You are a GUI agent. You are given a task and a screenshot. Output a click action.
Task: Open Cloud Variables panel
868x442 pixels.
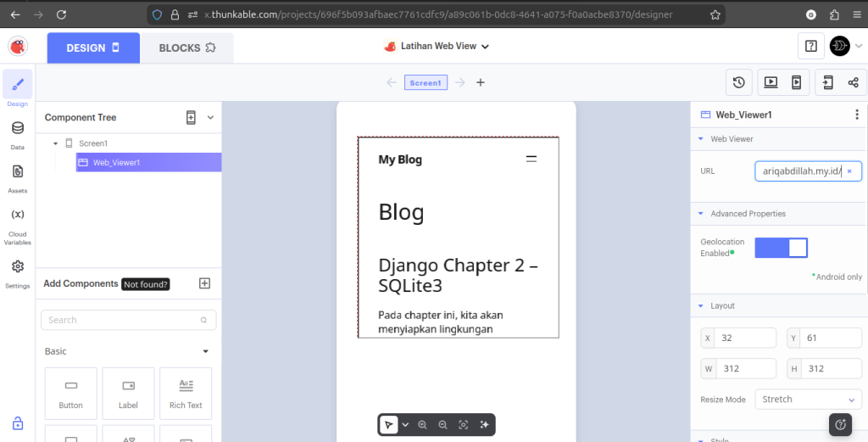point(17,225)
